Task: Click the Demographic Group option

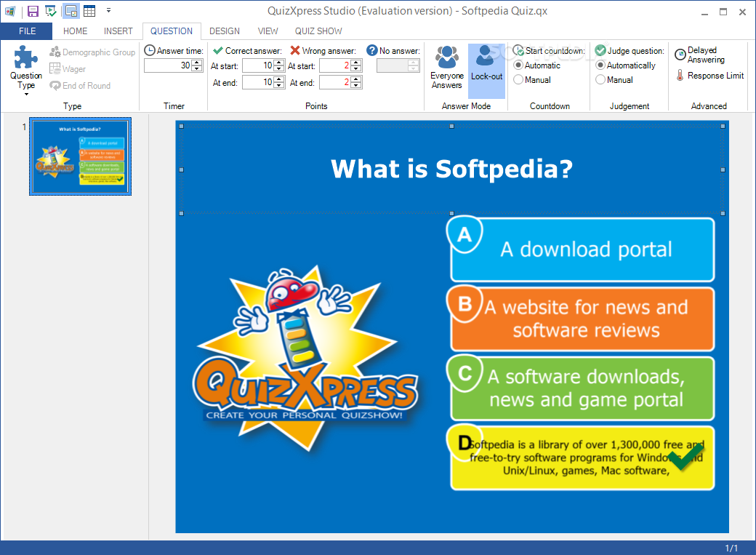Action: pyautogui.click(x=92, y=52)
